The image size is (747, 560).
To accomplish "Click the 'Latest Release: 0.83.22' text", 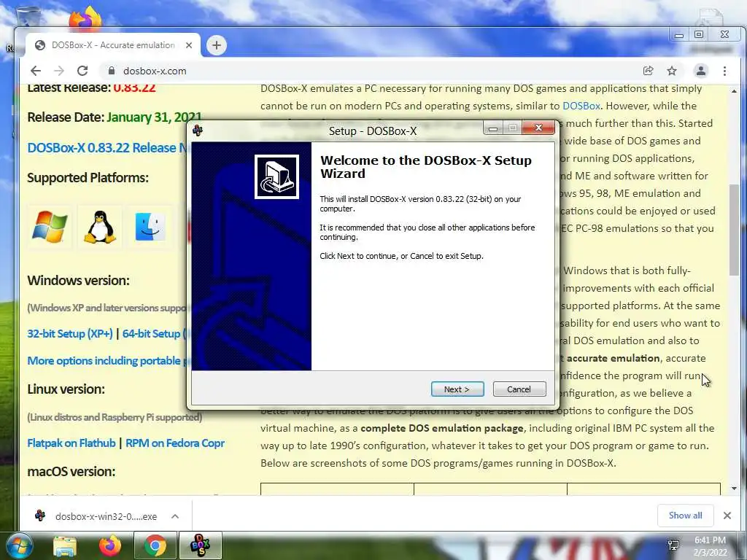I will point(91,88).
